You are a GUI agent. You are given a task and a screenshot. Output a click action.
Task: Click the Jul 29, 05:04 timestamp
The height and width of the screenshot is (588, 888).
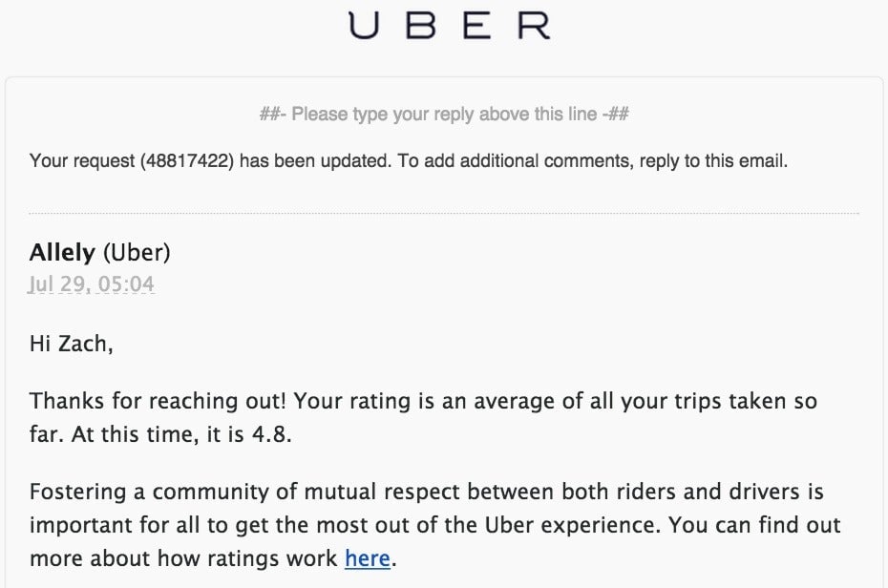click(92, 284)
